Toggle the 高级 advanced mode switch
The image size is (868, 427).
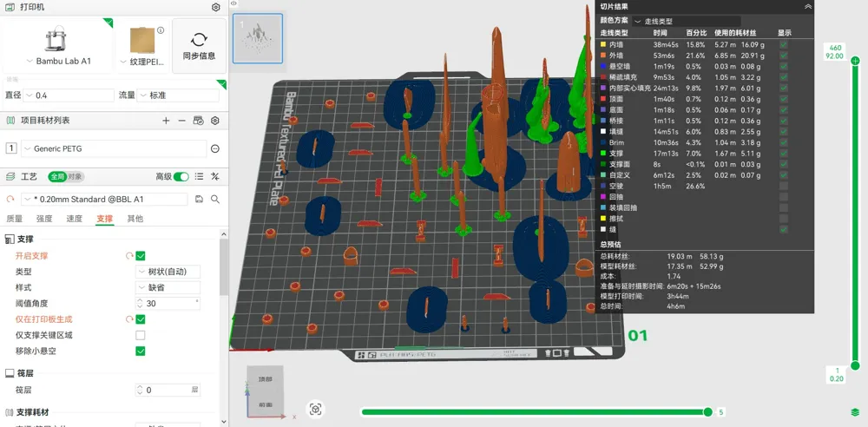181,177
